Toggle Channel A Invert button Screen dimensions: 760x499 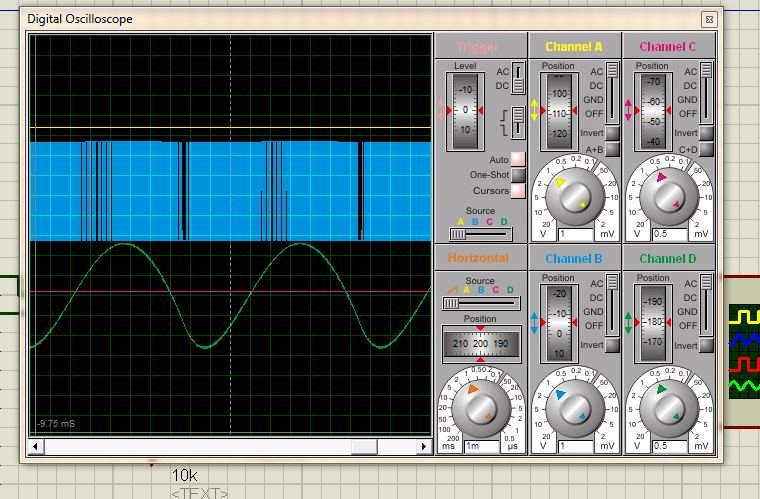(x=613, y=133)
